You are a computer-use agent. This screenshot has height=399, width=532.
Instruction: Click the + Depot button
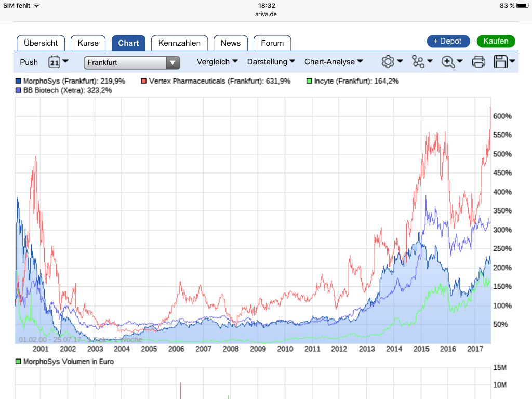point(448,41)
